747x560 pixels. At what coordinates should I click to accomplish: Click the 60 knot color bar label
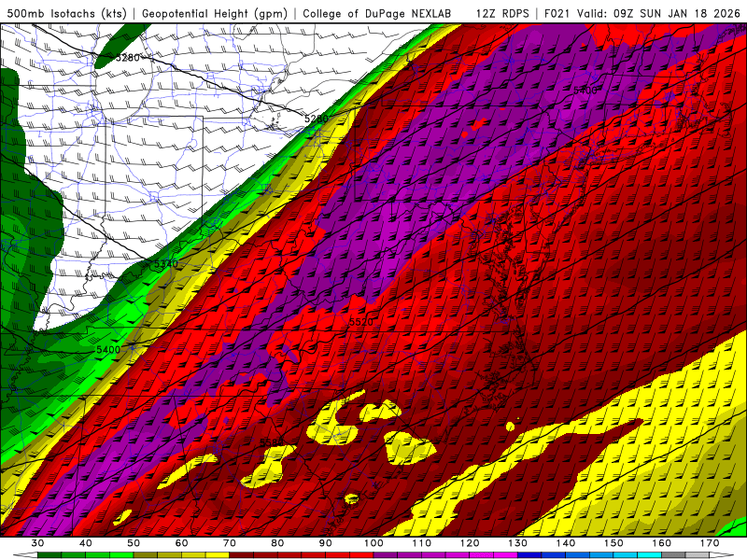(181, 543)
